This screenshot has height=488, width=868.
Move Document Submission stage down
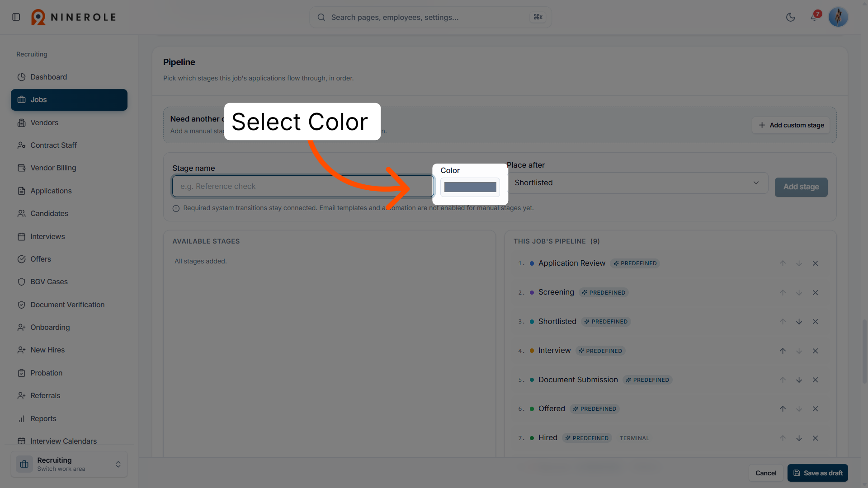coord(799,380)
